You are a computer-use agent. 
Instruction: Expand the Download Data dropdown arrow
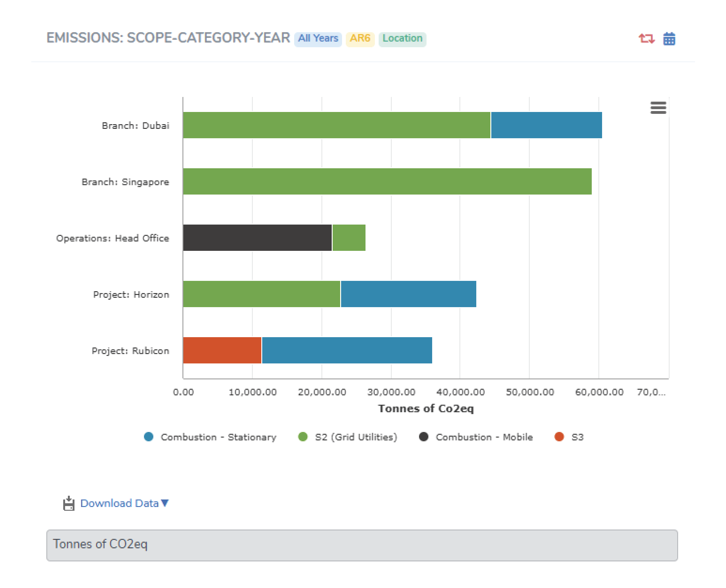(165, 503)
